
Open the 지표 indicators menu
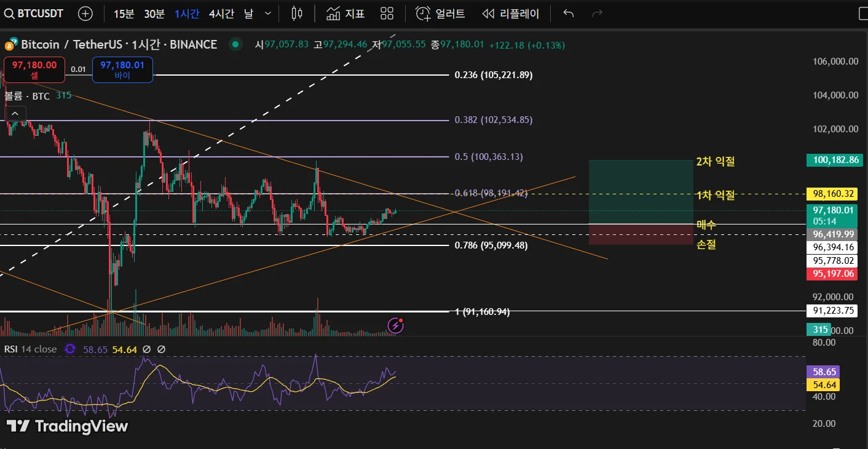[345, 13]
